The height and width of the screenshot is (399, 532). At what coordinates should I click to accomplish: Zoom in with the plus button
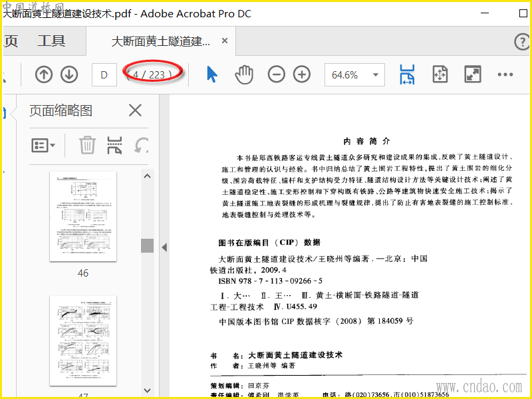(302, 74)
